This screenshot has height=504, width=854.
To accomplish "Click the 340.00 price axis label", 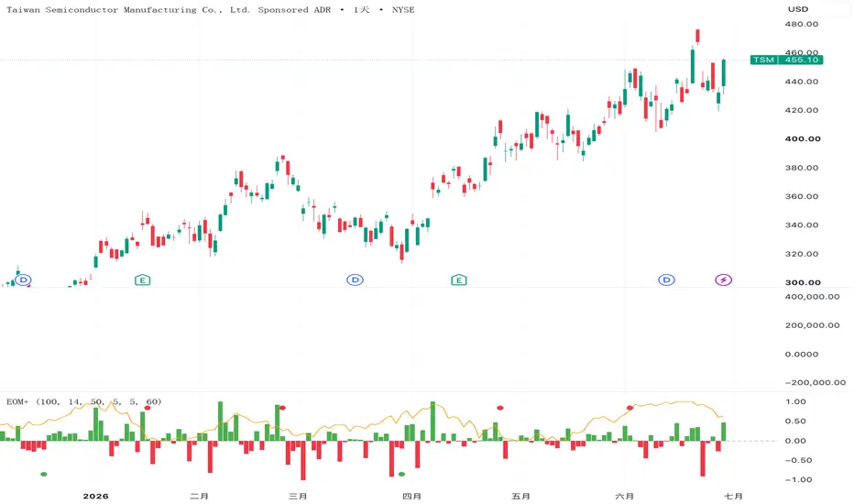I will point(802,225).
